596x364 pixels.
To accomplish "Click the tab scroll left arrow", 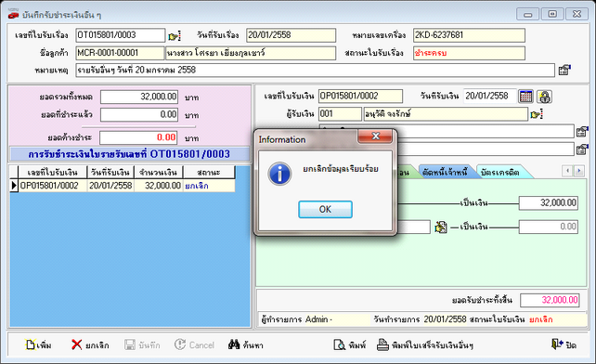I will [567, 171].
